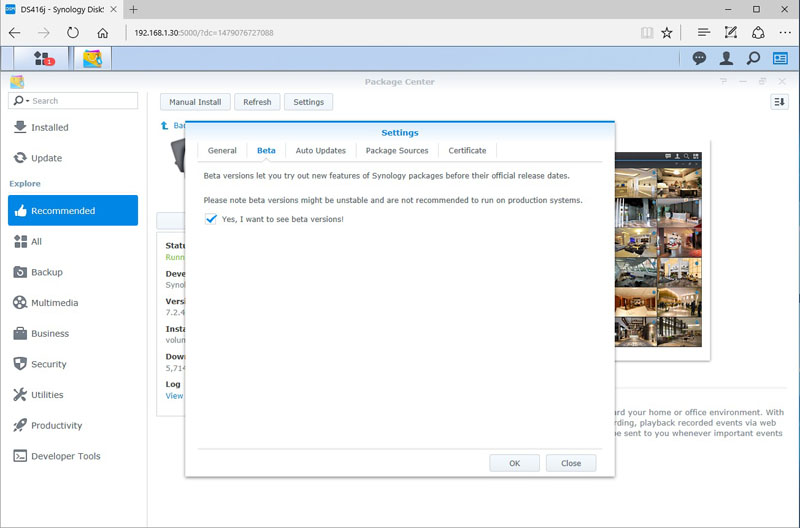The height and width of the screenshot is (528, 800).
Task: Go back in browser history
Action: 15,33
